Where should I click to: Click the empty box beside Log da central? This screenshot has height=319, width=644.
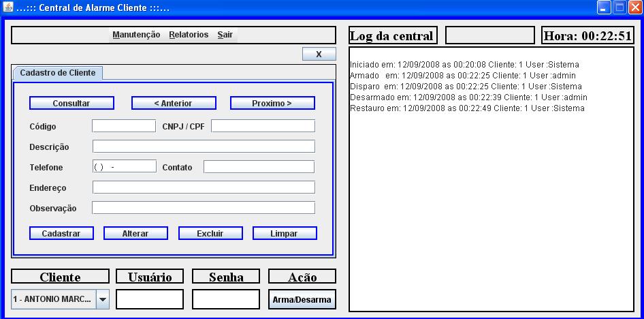pyautogui.click(x=490, y=35)
